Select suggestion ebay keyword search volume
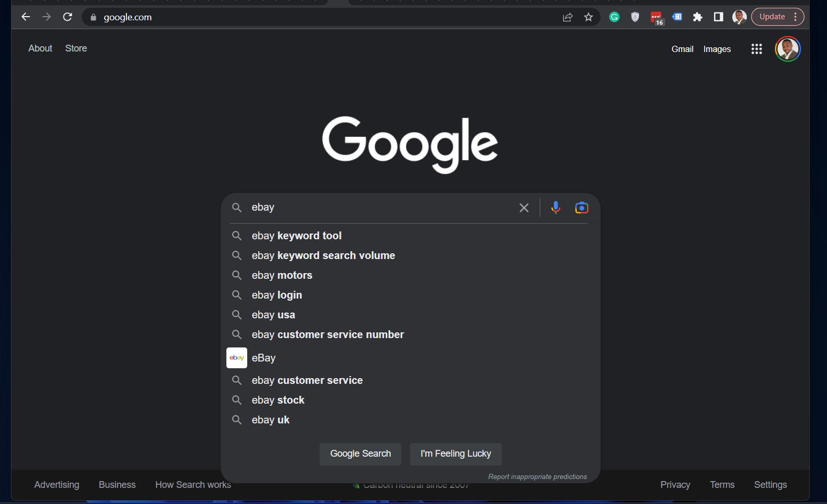The height and width of the screenshot is (504, 827). (x=410, y=255)
